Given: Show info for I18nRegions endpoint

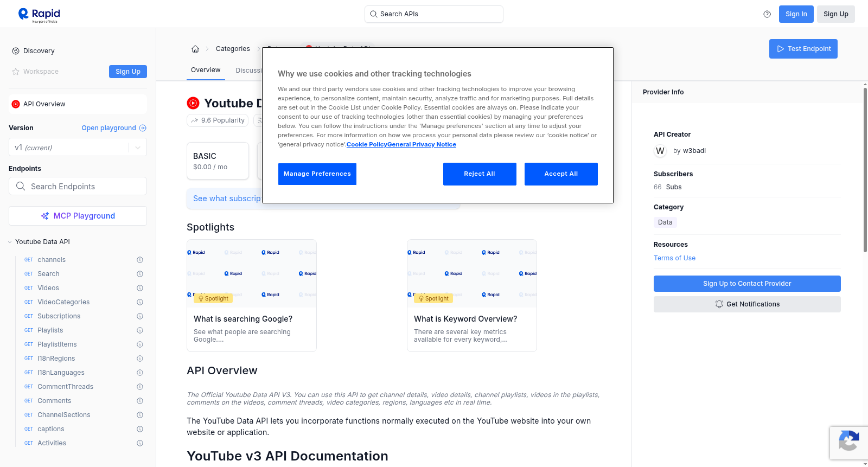Looking at the screenshot, I should pos(140,359).
